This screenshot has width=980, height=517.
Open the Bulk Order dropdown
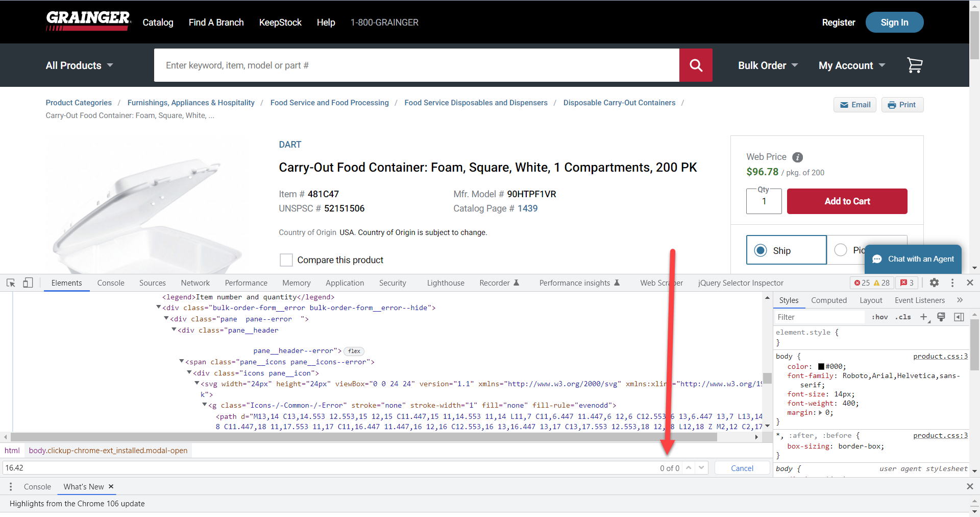coord(767,65)
